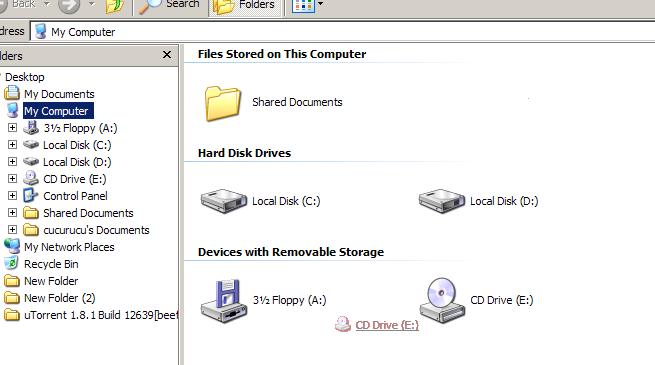Click Files Stored on This Computer header

pos(282,54)
